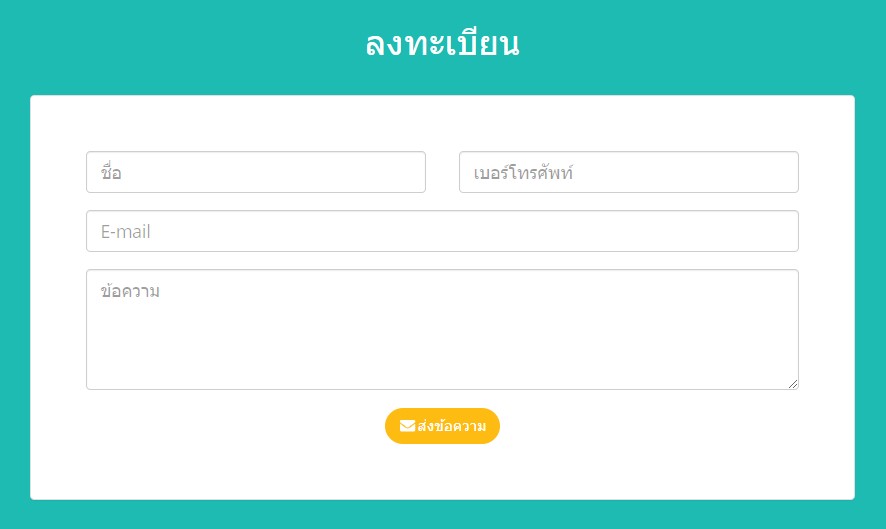Click the envelope icon on the send button
Image resolution: width=886 pixels, height=529 pixels.
click(407, 426)
